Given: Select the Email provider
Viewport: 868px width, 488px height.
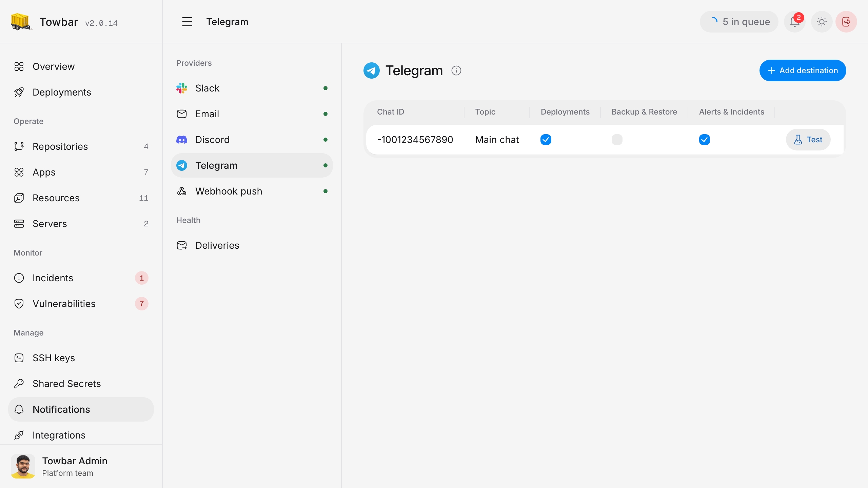Looking at the screenshot, I should point(252,114).
